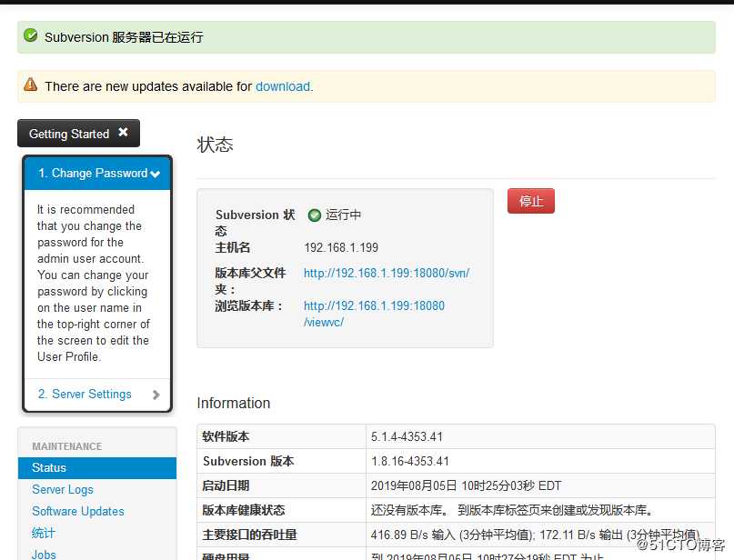Open the repository parent folder URL ending /svn/
Viewport: 734px width, 560px height.
click(387, 274)
